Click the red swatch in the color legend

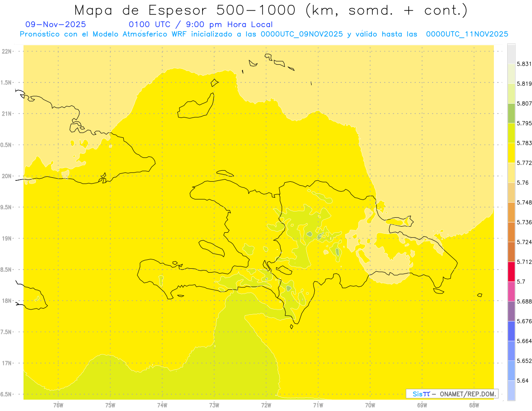click(511, 271)
